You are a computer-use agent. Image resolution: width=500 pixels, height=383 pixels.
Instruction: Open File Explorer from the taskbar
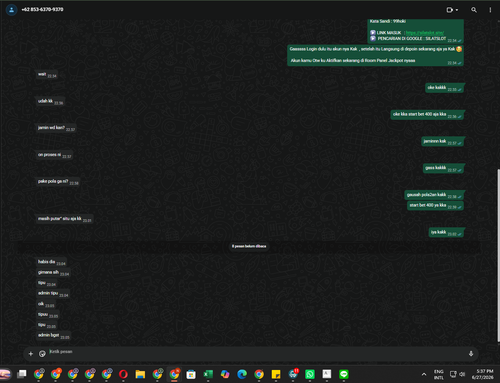pyautogui.click(x=140, y=374)
